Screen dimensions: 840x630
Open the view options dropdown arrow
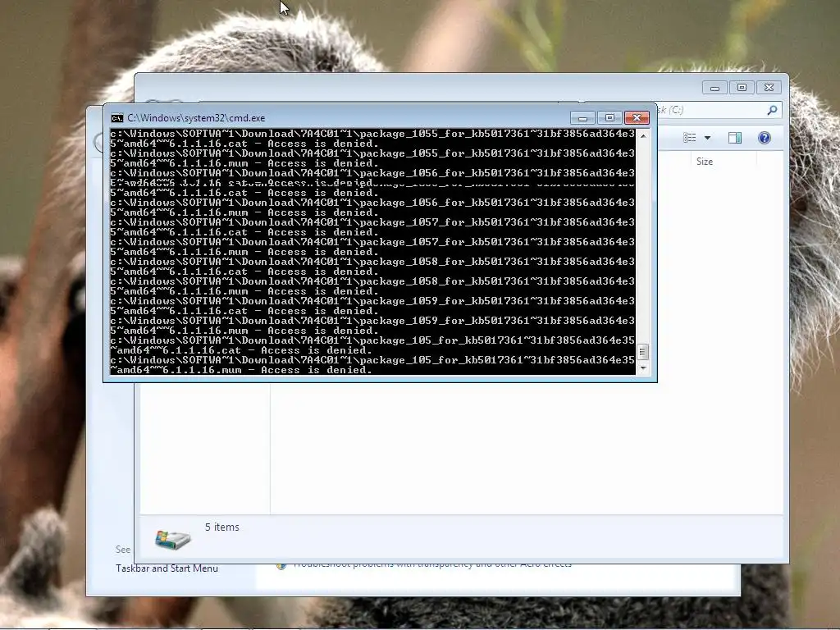pos(707,138)
